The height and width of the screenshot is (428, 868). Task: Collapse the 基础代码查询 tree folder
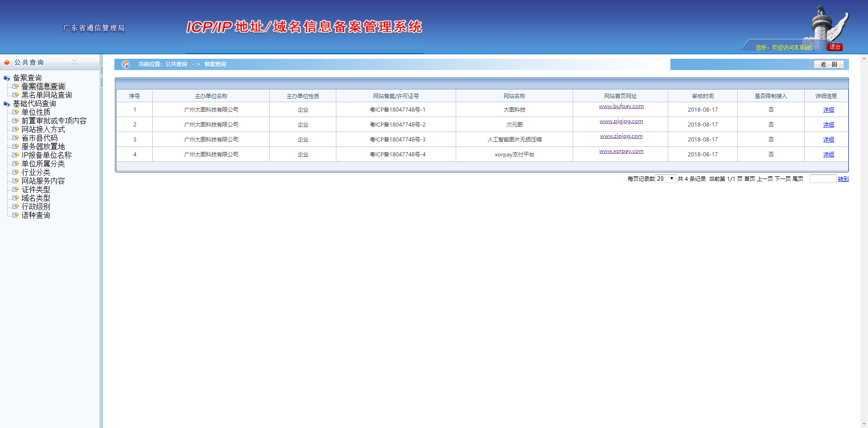pyautogui.click(x=6, y=104)
